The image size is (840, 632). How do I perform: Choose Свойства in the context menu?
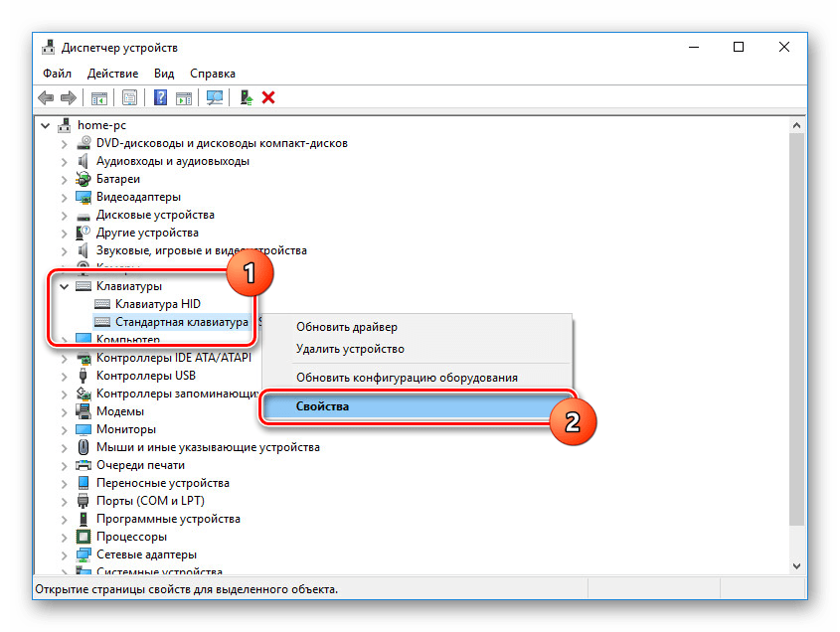pyautogui.click(x=322, y=406)
